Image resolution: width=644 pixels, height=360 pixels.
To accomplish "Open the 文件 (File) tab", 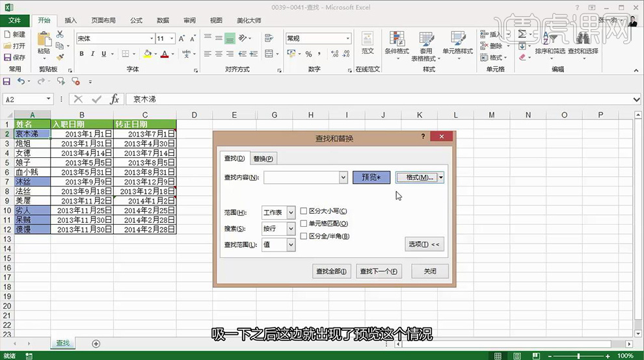I will [14, 20].
